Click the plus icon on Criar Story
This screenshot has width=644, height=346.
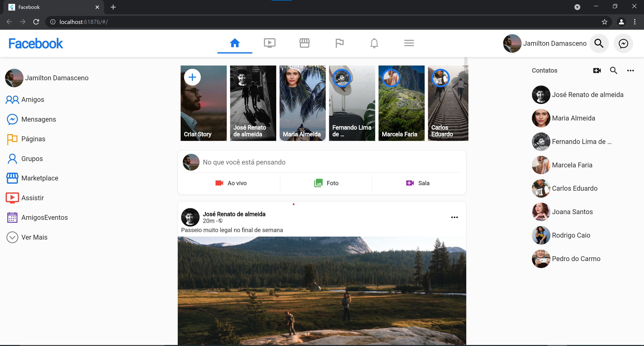click(x=192, y=77)
